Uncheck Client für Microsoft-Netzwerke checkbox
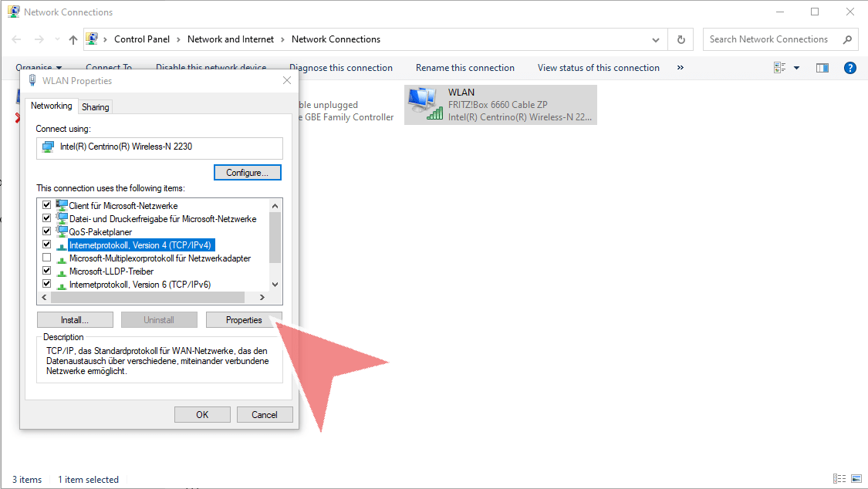The image size is (868, 489). pos(47,205)
